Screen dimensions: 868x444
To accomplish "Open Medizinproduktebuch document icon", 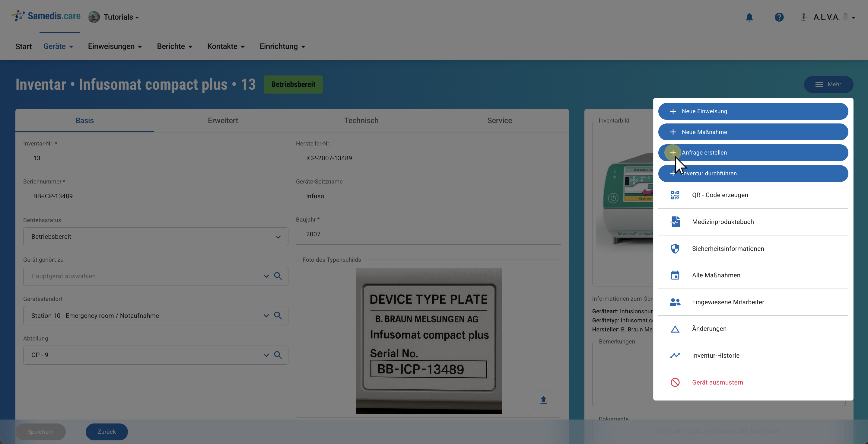I will 675,222.
